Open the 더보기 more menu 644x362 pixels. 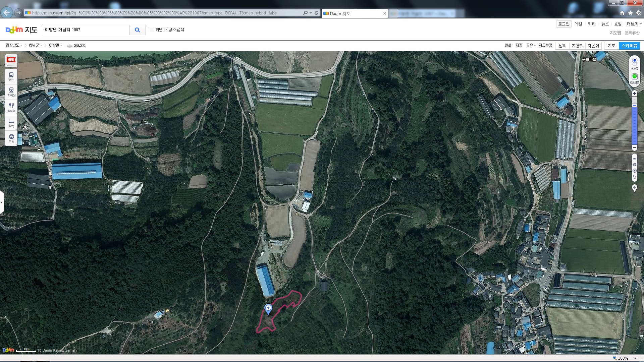(x=634, y=24)
